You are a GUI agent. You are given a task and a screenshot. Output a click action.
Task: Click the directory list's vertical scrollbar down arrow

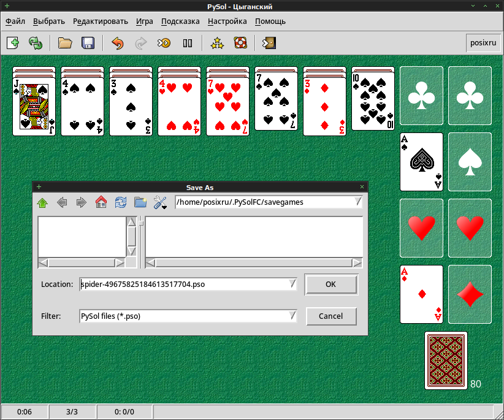tap(131, 251)
